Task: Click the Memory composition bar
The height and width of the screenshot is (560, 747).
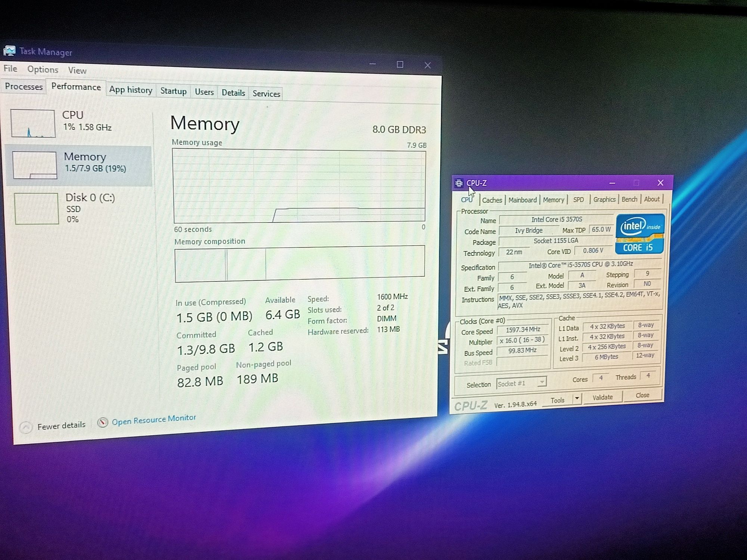Action: click(x=300, y=263)
